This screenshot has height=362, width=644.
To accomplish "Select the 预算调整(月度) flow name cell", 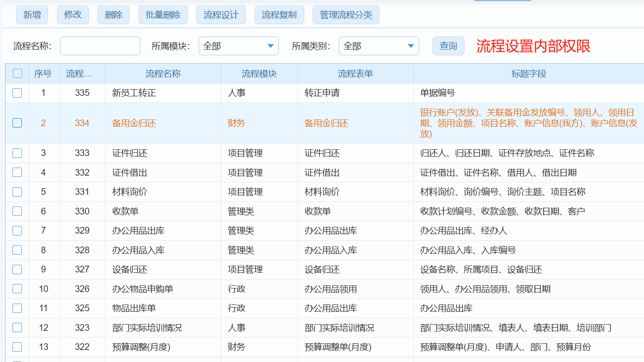I will pos(141,347).
